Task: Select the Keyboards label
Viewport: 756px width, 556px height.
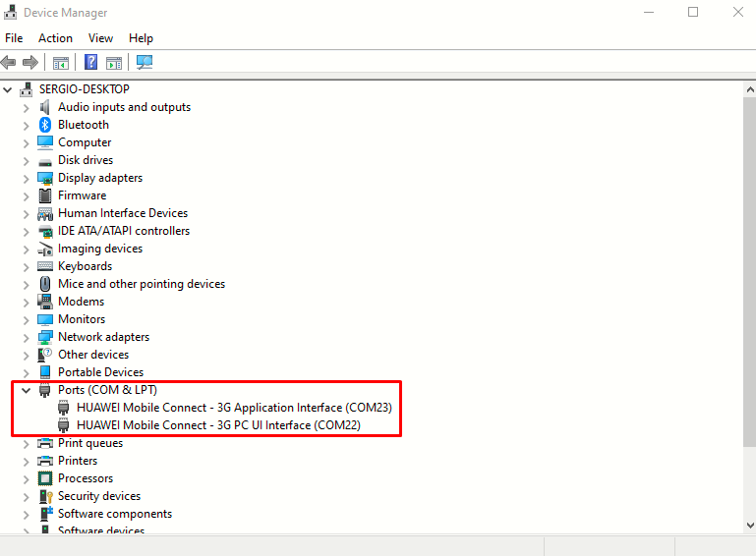Action: tap(85, 266)
